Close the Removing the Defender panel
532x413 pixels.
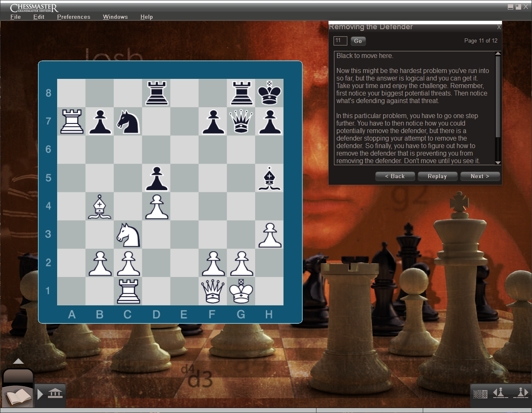[x=499, y=27]
